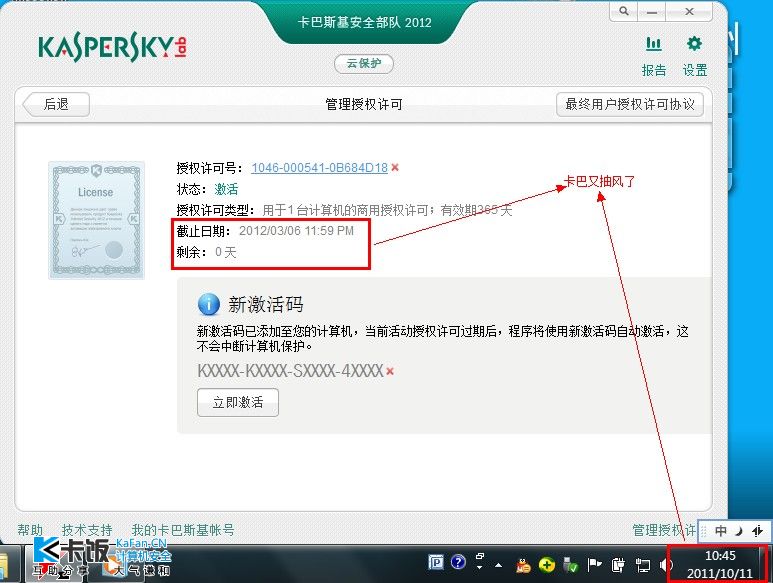Click the safely remove hardware USB icon
The height and width of the screenshot is (583, 773).
570,565
